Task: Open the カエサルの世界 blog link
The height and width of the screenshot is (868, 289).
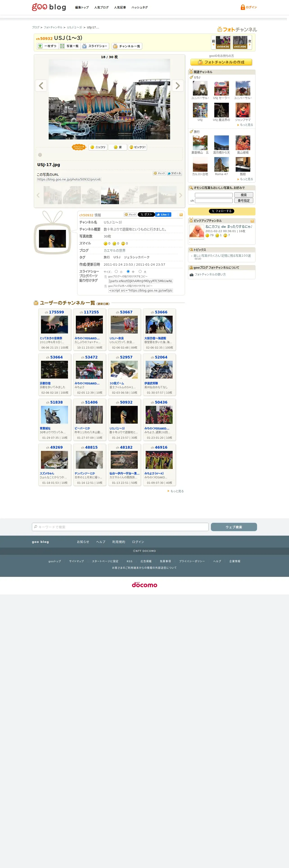Action: point(114,251)
